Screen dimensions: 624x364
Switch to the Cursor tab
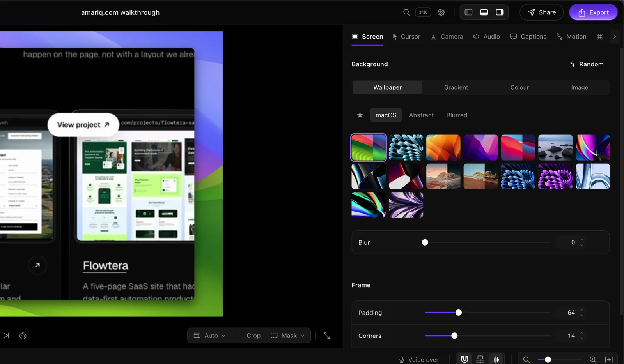(406, 37)
